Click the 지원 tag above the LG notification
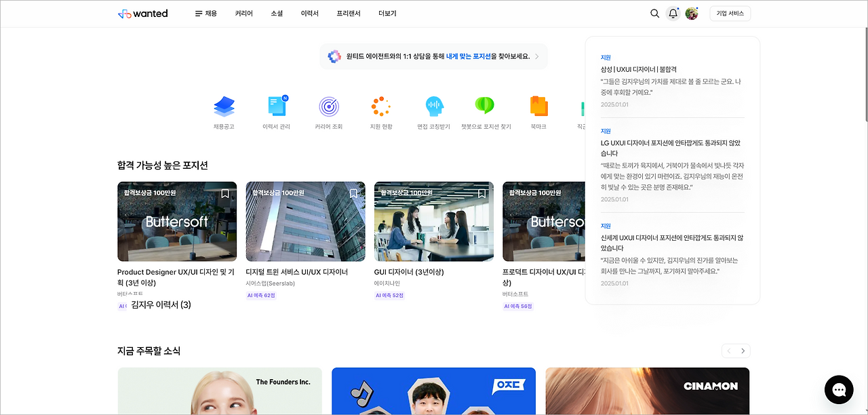The height and width of the screenshot is (415, 868). [x=606, y=131]
